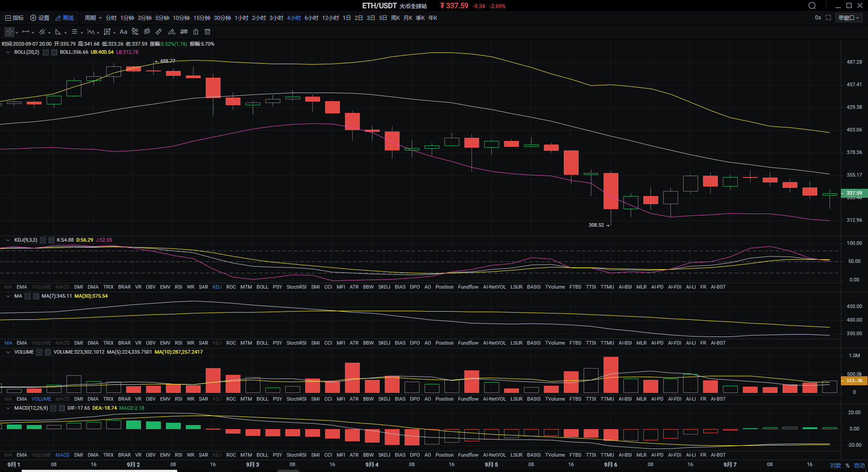Select the horizontal line segment drawing tool

pyautogui.click(x=26, y=32)
